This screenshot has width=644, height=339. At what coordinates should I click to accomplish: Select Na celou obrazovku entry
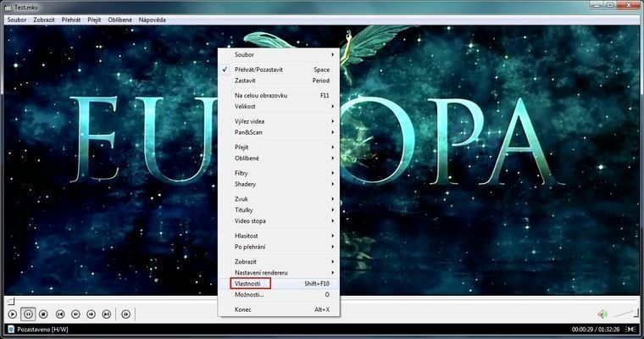(x=279, y=95)
